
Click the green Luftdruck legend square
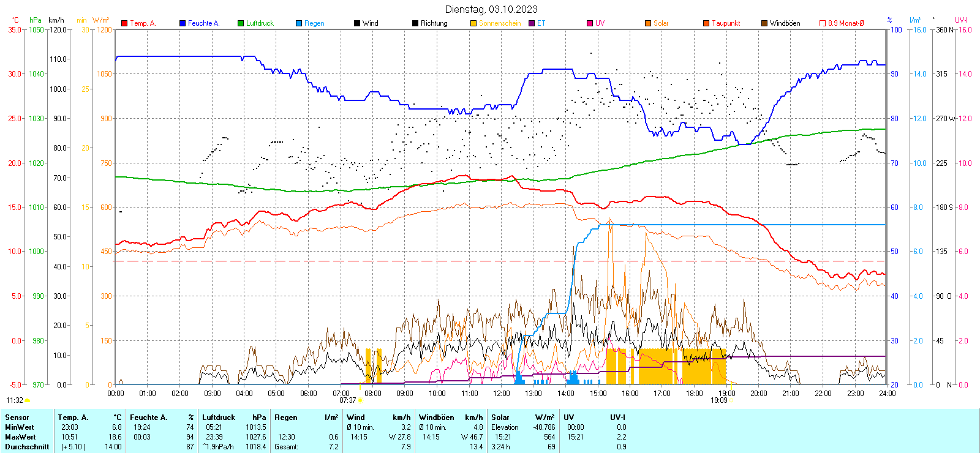tap(241, 23)
